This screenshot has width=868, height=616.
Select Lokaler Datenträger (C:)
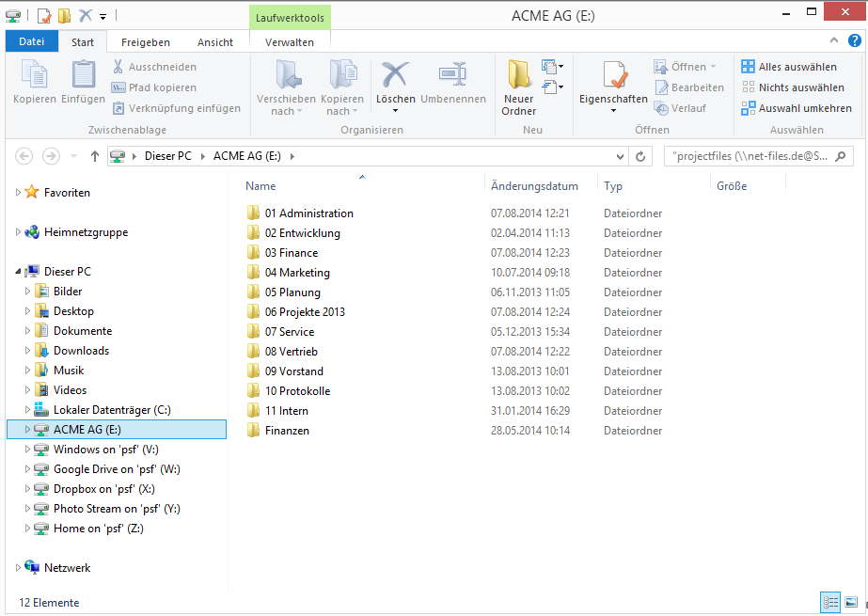[112, 409]
